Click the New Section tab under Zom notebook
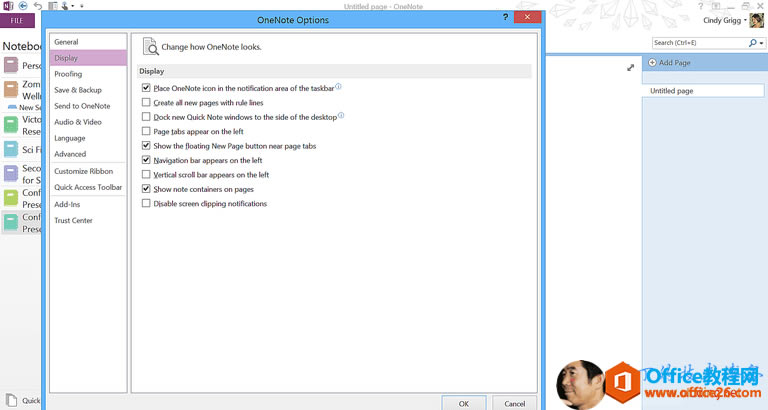768x410 pixels. click(x=24, y=107)
